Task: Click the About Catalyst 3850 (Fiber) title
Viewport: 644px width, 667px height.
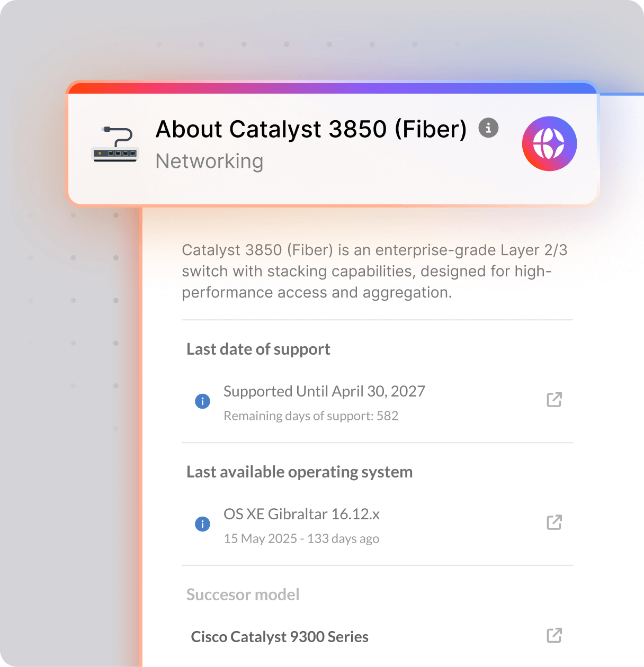Action: pyautogui.click(x=311, y=129)
